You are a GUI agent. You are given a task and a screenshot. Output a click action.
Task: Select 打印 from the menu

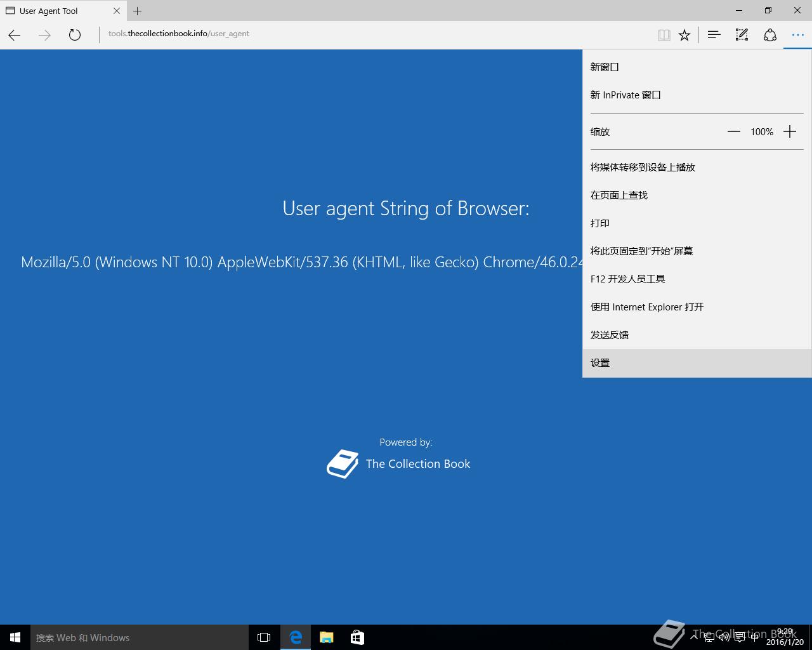click(x=697, y=223)
